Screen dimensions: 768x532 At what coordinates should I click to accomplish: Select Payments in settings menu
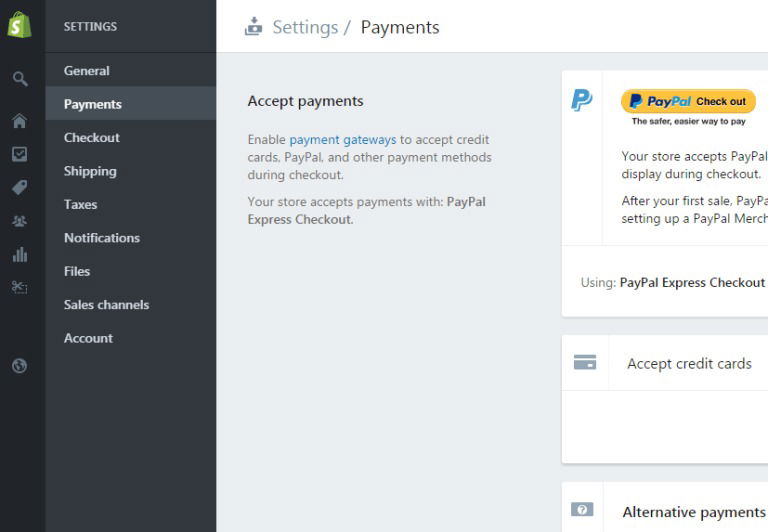[x=131, y=104]
